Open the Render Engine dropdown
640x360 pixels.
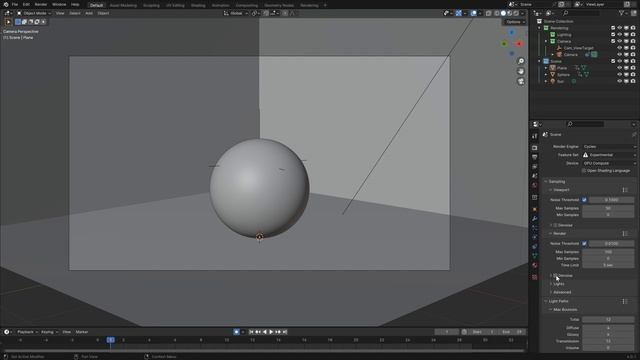[609, 147]
